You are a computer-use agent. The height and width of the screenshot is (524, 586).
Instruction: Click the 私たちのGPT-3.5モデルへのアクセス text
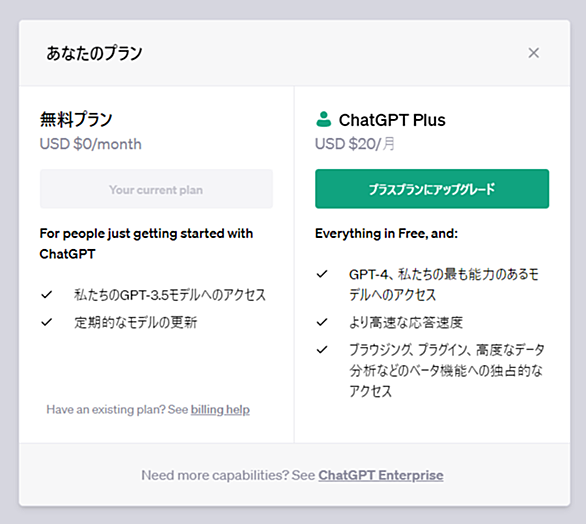click(170, 295)
